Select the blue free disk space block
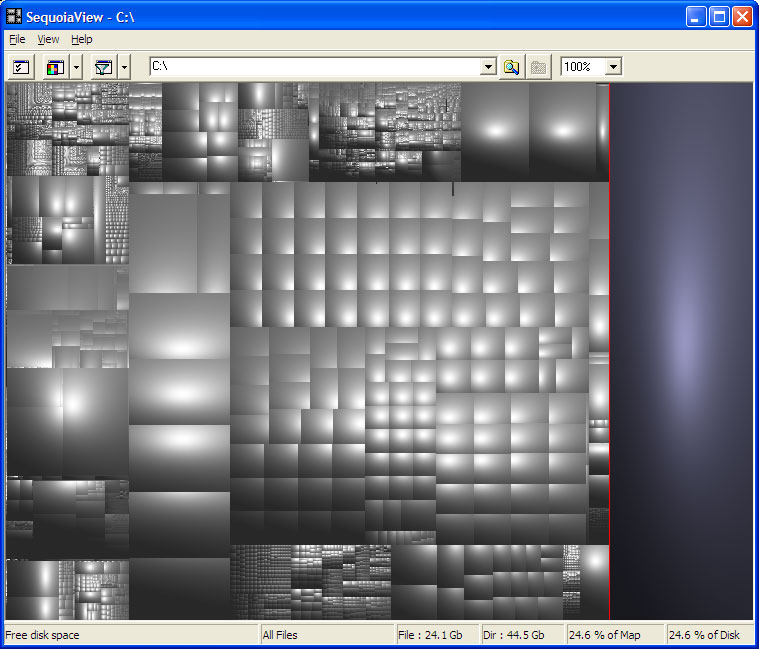759x649 pixels. pos(681,351)
